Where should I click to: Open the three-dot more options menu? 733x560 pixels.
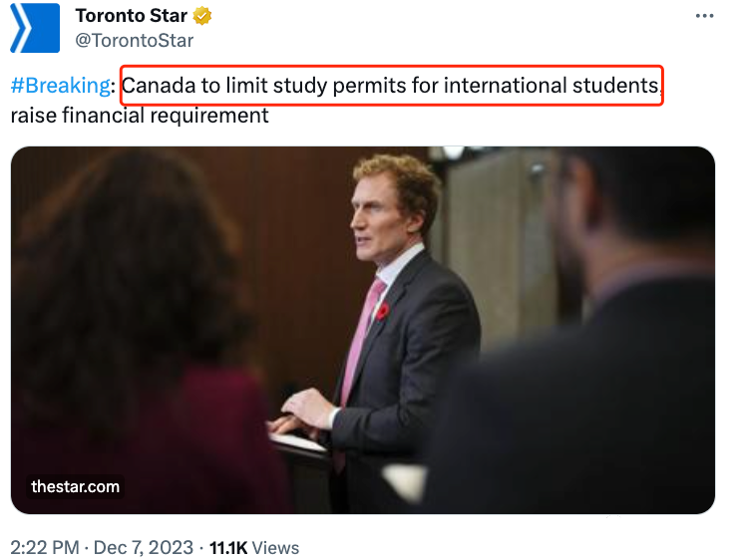[x=704, y=17]
